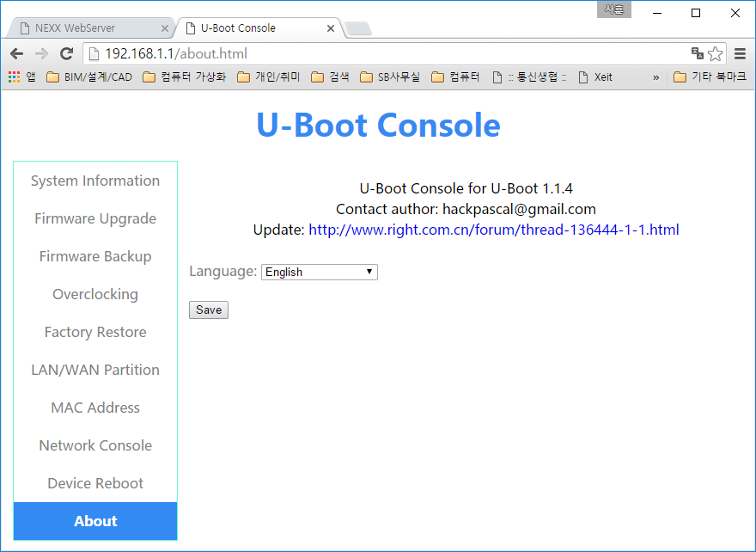Close the NEXX WebServer tab
756x552 pixels.
coord(165,28)
